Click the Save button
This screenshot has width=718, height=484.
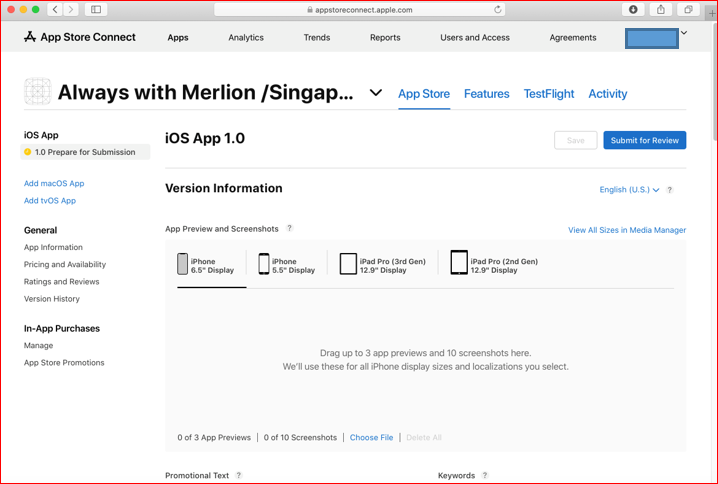click(576, 140)
